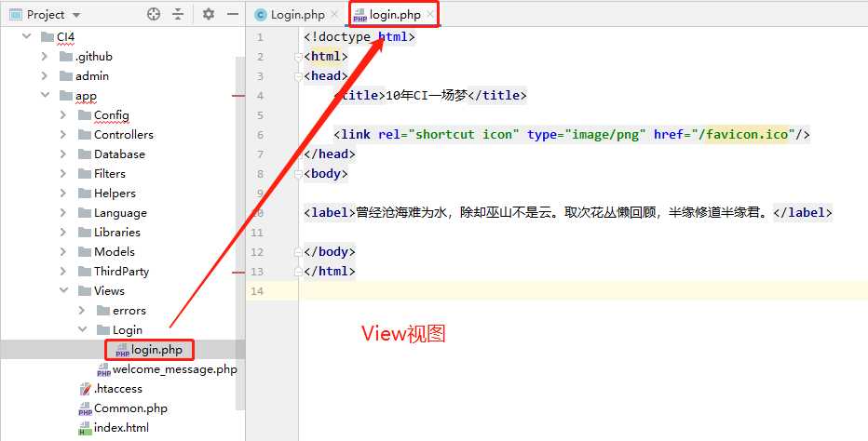
Task: Close the Login.php class tab
Action: 334,14
